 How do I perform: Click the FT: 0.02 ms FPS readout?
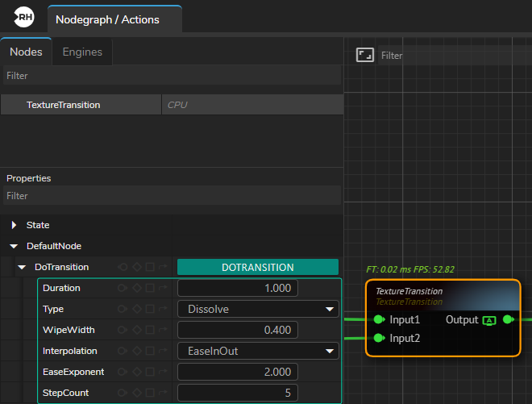(x=410, y=269)
